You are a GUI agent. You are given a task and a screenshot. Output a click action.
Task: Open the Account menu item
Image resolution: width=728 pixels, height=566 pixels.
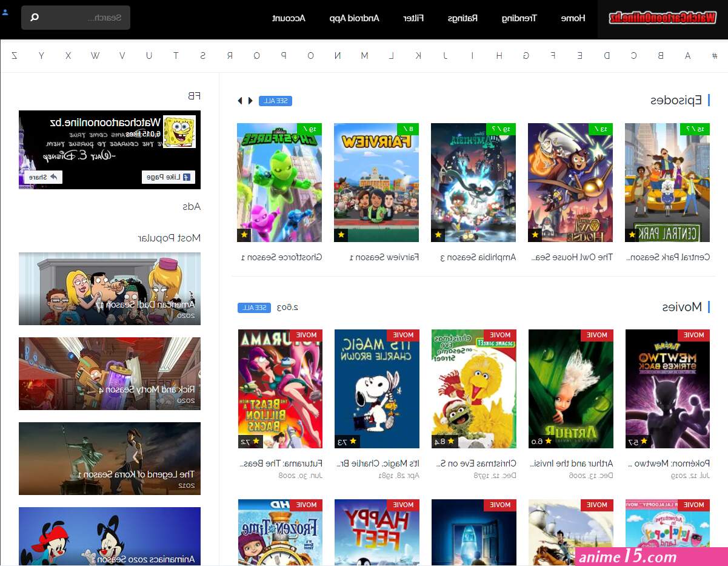coord(289,18)
